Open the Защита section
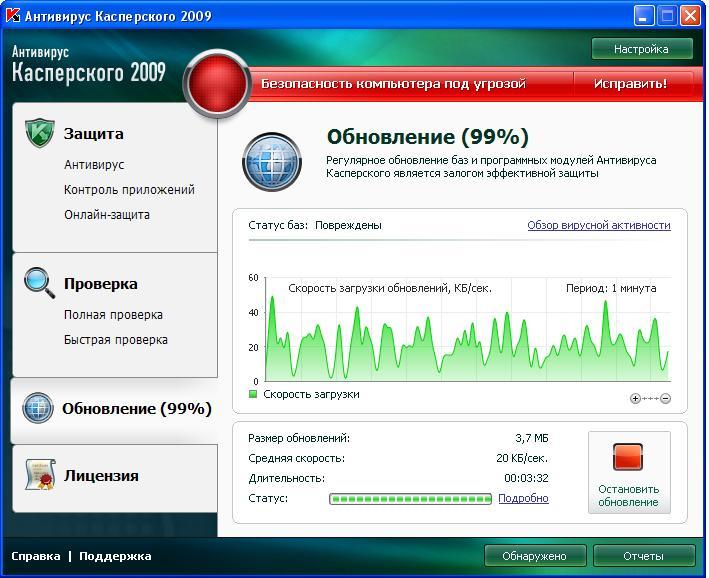The image size is (709, 578). [93, 134]
